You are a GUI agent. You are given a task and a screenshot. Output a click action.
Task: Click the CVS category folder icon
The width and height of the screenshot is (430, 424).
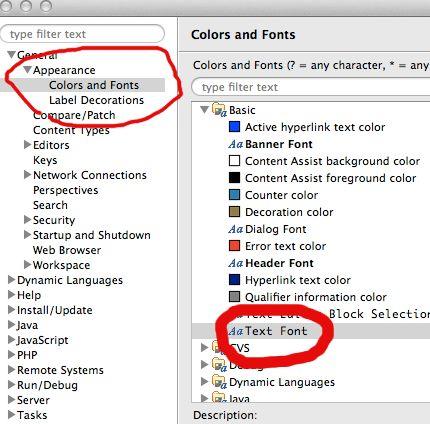(219, 347)
